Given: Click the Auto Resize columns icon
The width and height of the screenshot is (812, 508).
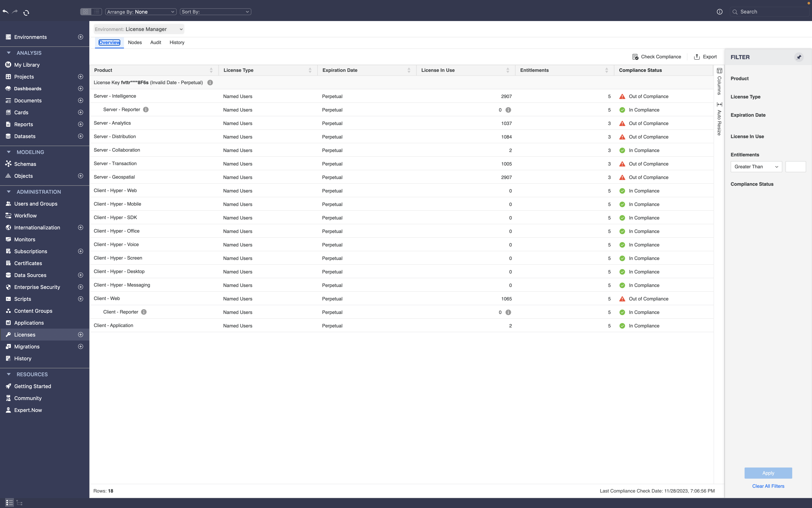Looking at the screenshot, I should pos(719,105).
